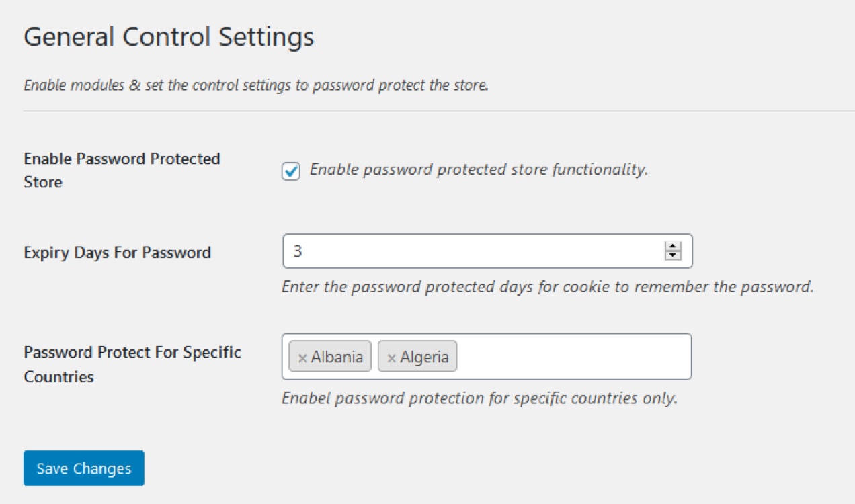855x504 pixels.
Task: Decrease expiry days with down arrow
Action: pos(672,256)
